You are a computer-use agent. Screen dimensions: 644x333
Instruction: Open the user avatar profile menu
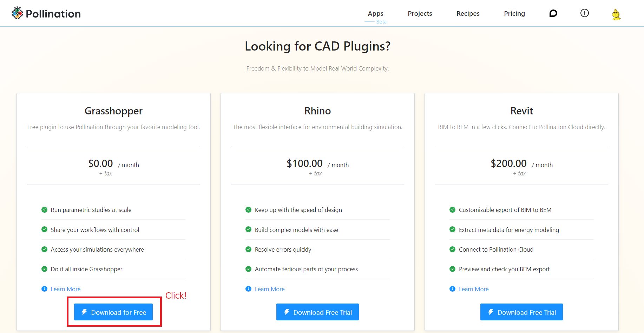pyautogui.click(x=616, y=14)
